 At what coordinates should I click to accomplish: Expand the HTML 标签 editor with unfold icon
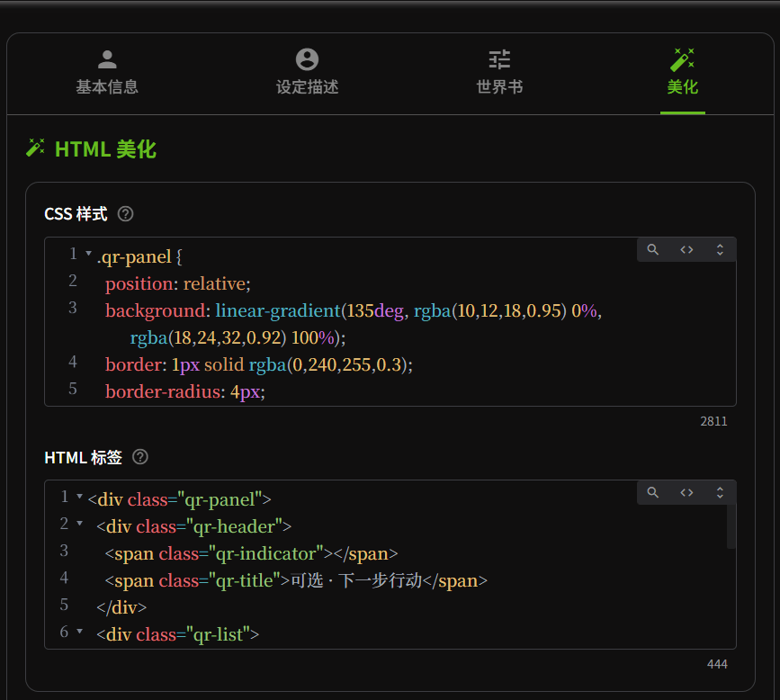tap(720, 492)
